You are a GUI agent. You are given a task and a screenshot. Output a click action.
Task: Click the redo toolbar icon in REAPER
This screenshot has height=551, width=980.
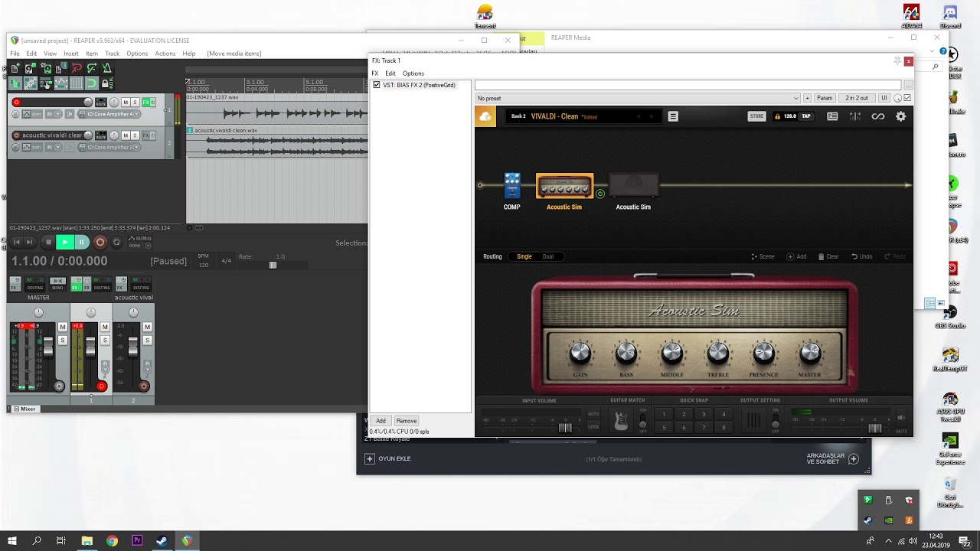point(92,68)
